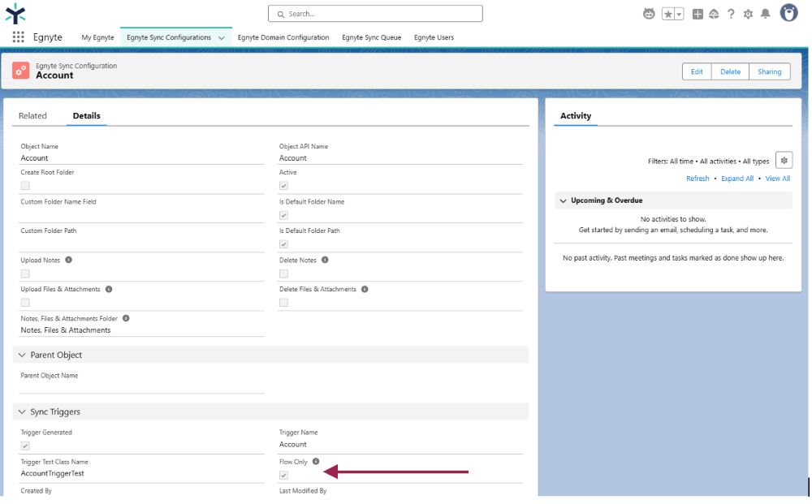
Task: Click the search magnifier icon
Action: [281, 15]
